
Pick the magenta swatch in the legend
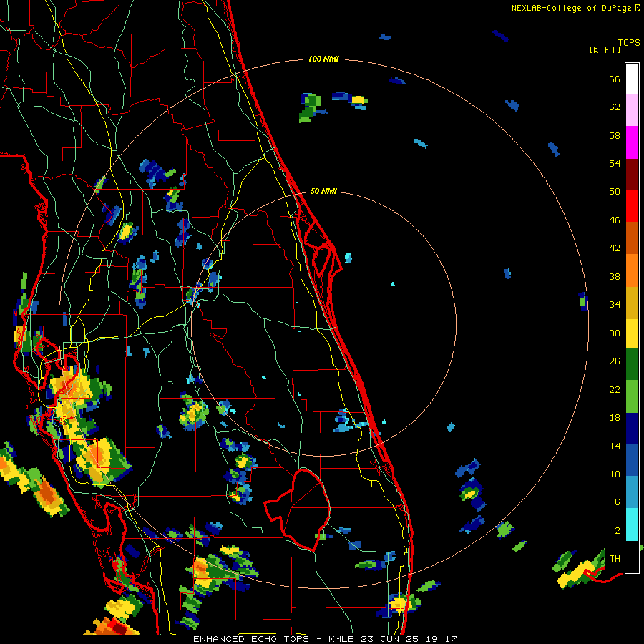click(x=632, y=142)
